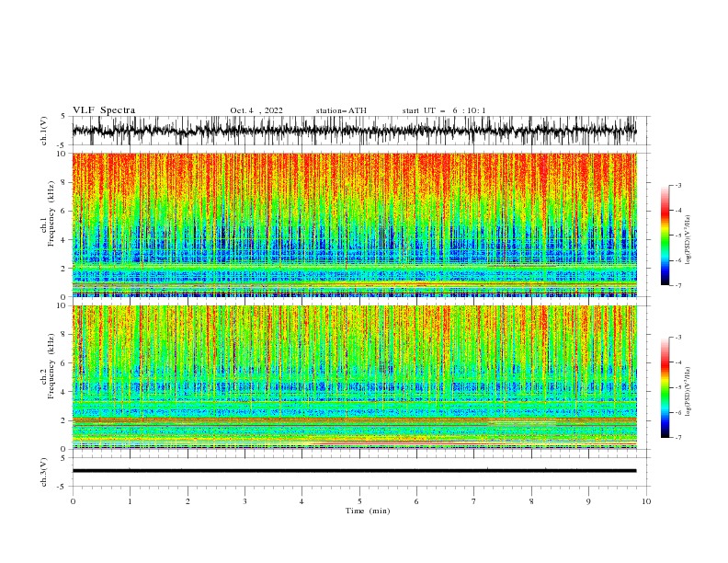Click the "6" kHz tick of the ch.2 spectrogram
This screenshot has height=563, width=728.
click(x=64, y=363)
